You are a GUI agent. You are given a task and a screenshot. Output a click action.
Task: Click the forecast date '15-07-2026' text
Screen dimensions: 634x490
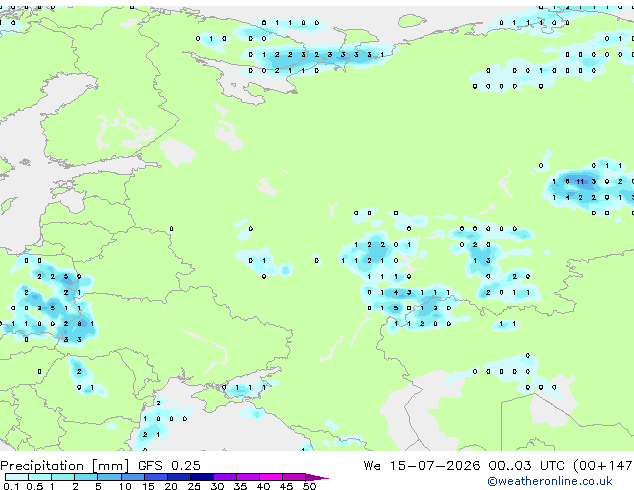pos(435,466)
